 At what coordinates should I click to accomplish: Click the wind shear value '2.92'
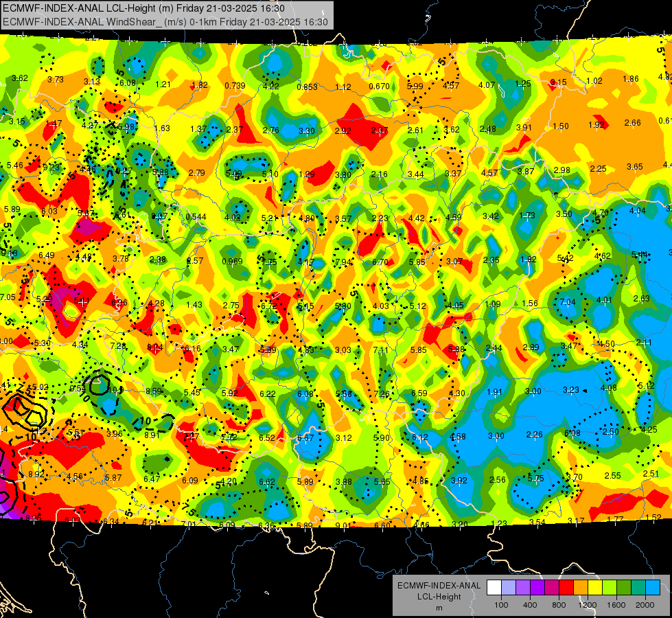pos(343,130)
